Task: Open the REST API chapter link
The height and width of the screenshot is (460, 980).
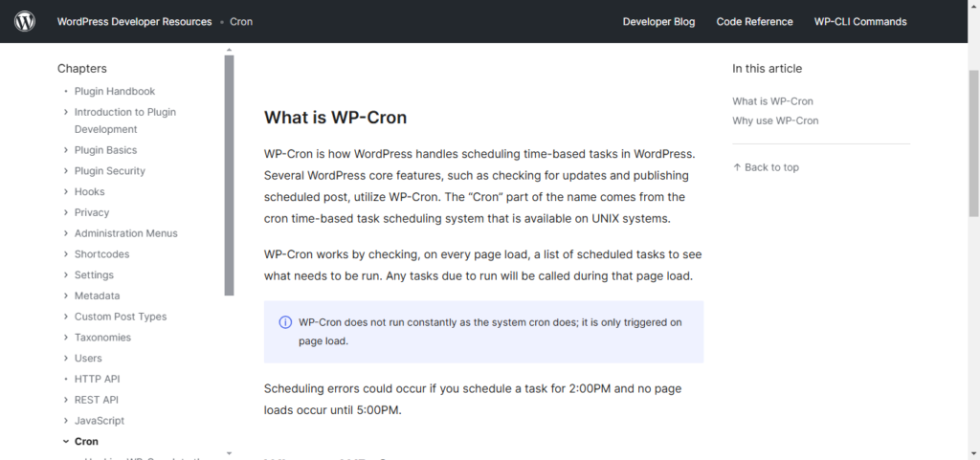Action: click(x=97, y=400)
